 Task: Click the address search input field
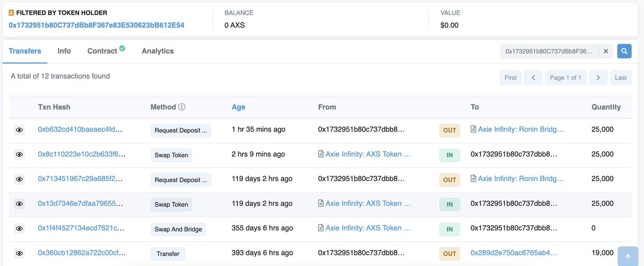tap(550, 51)
